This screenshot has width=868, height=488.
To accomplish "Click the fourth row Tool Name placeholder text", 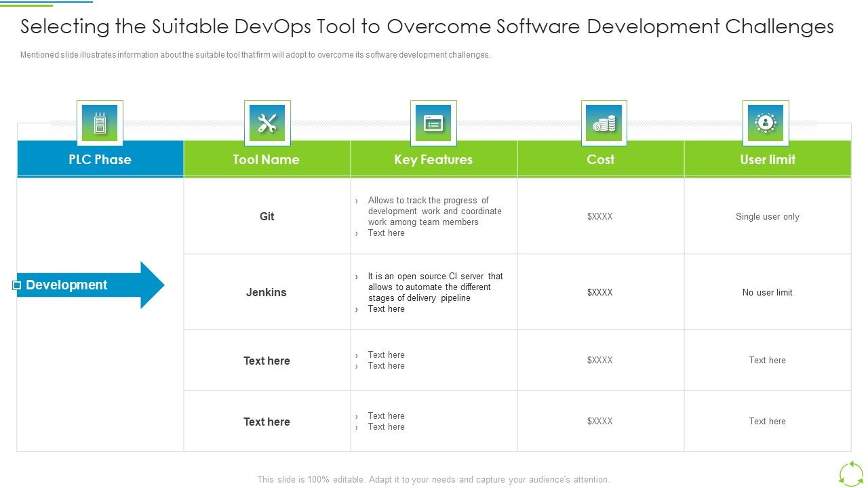I will point(267,422).
